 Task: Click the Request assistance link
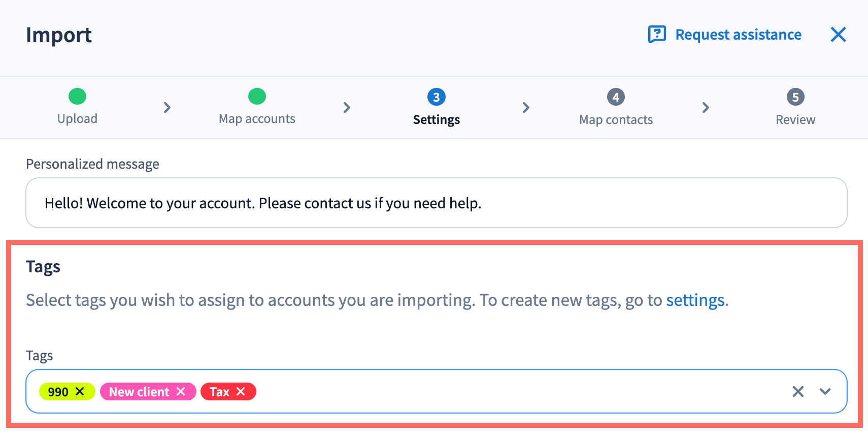click(738, 35)
